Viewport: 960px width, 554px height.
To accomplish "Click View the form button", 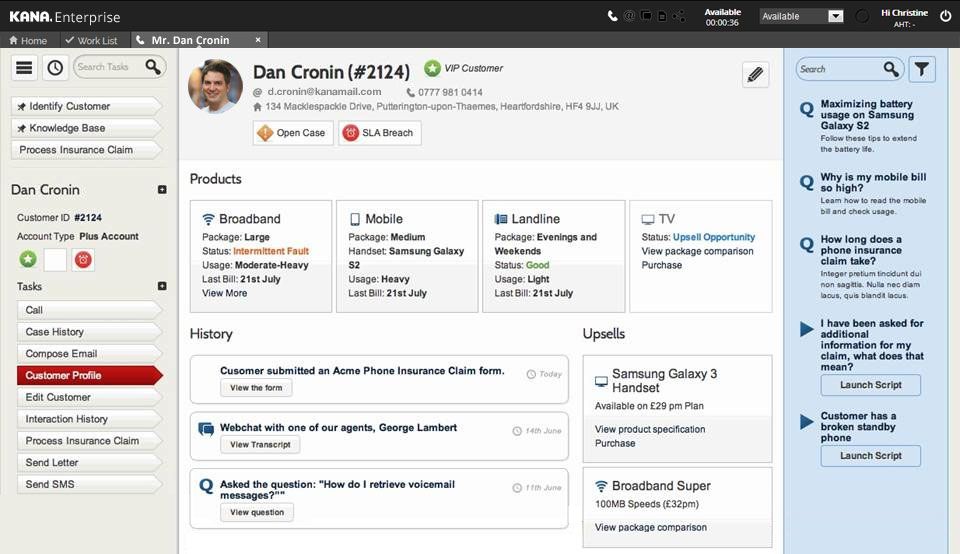I will pos(256,387).
